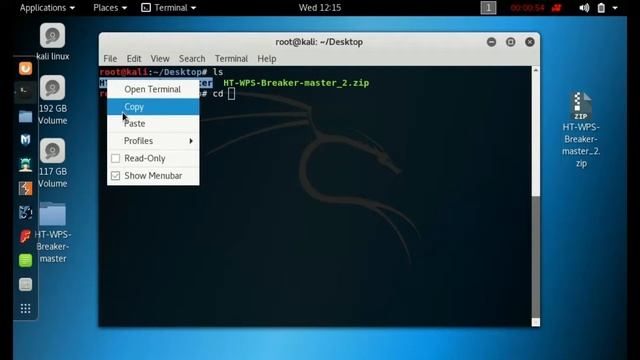Image resolution: width=640 pixels, height=360 pixels.
Task: Click the root@kali:~/Desktop title bar
Action: tap(319, 42)
